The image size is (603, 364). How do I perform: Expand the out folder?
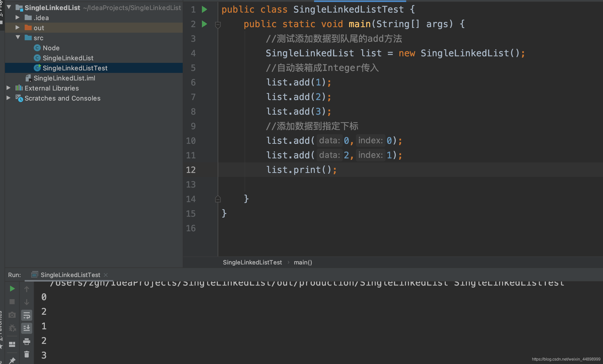18,27
